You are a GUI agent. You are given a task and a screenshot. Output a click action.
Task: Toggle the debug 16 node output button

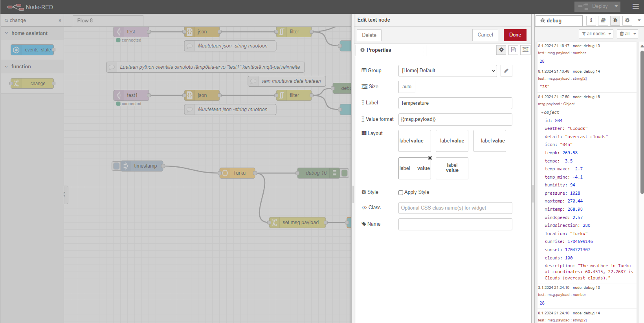pyautogui.click(x=345, y=173)
